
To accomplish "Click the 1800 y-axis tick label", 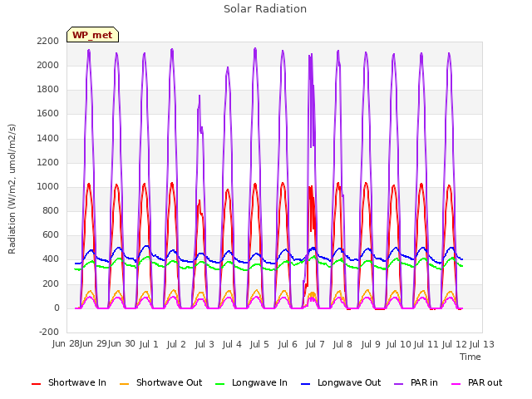I will coord(48,90).
